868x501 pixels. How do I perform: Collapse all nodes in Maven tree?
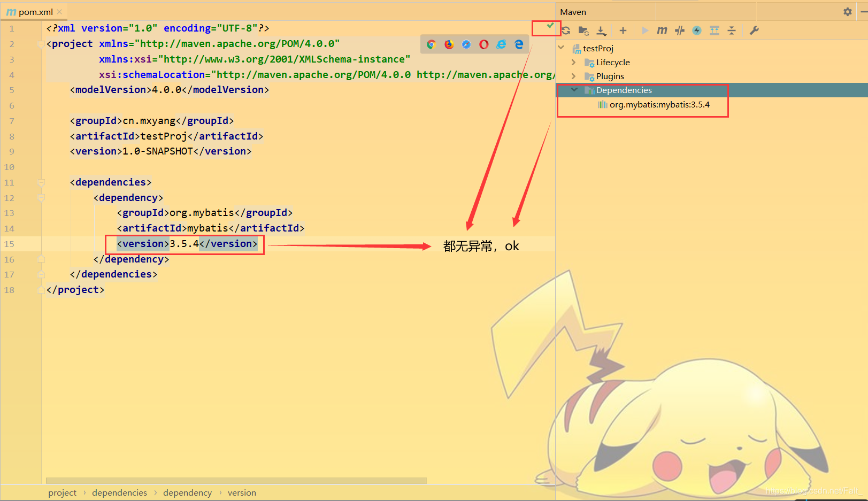[732, 30]
